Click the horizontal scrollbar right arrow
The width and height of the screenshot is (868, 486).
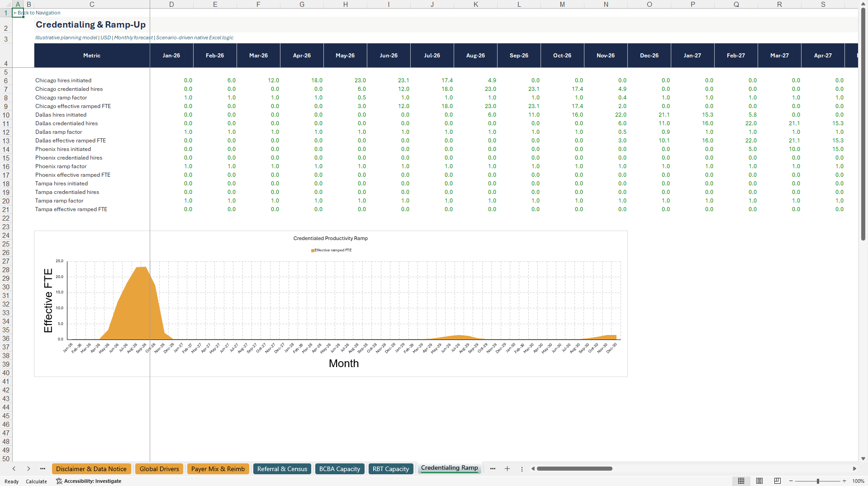click(x=854, y=469)
